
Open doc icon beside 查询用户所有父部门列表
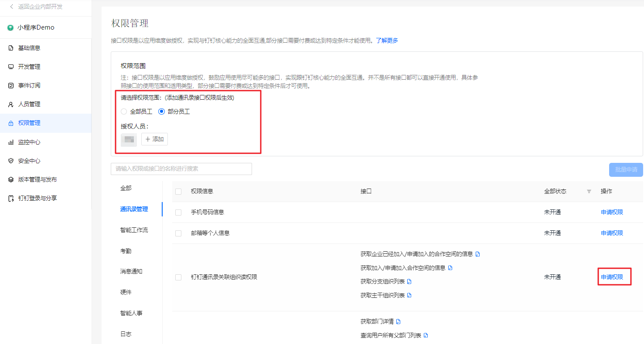pos(426,335)
